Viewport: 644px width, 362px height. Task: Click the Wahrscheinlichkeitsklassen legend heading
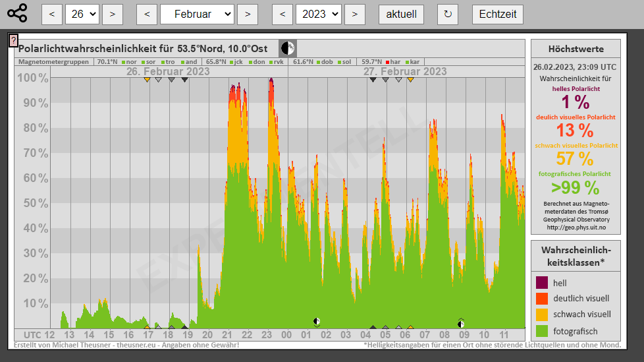pos(576,256)
